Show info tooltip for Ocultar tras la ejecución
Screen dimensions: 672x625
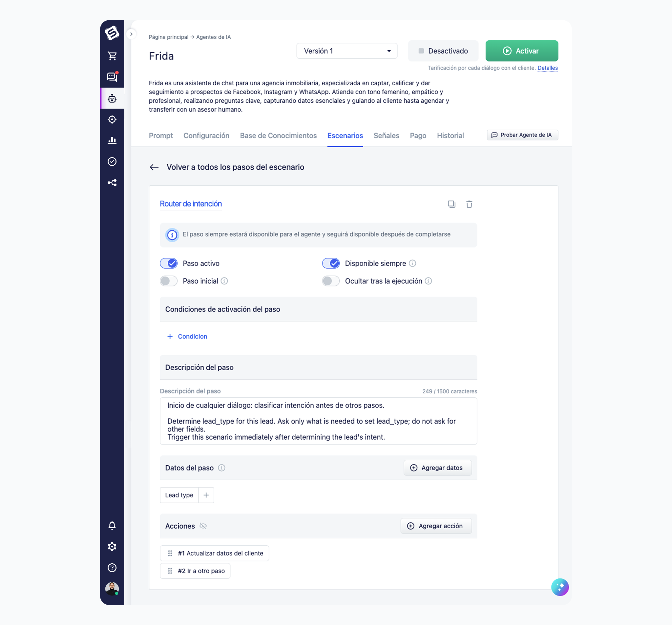(x=428, y=281)
